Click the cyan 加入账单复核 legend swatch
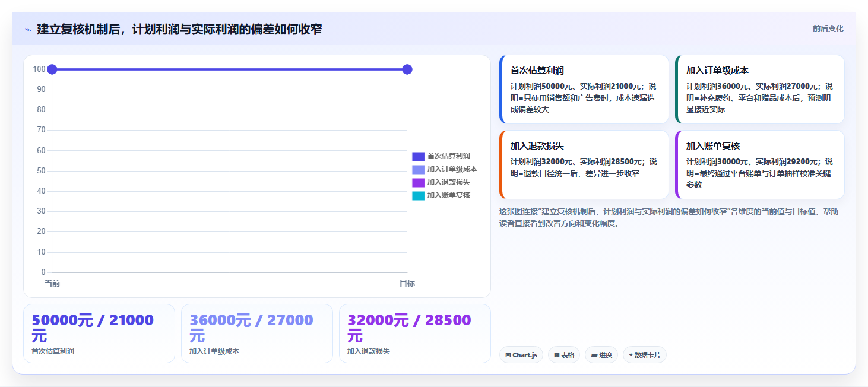This screenshot has width=868, height=387. click(x=419, y=195)
